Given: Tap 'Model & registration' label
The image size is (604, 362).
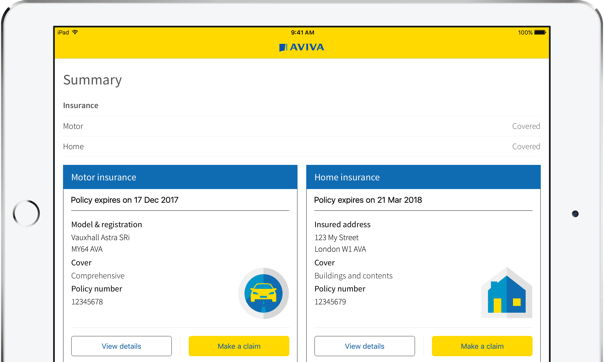Looking at the screenshot, I should (x=107, y=225).
